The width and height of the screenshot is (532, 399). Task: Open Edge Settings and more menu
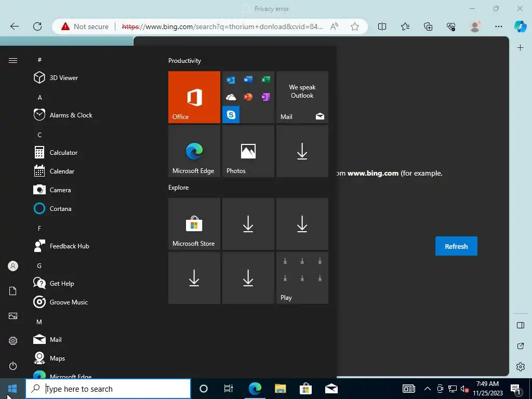[x=498, y=26]
